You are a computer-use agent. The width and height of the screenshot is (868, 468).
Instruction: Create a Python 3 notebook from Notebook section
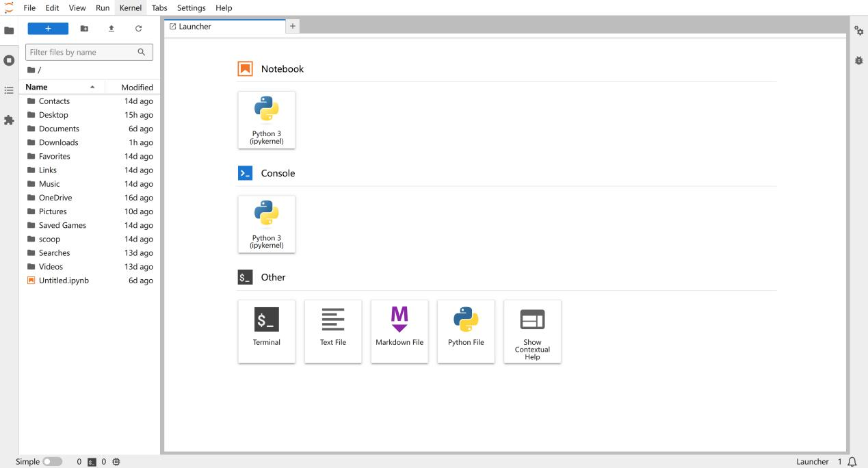click(x=267, y=120)
